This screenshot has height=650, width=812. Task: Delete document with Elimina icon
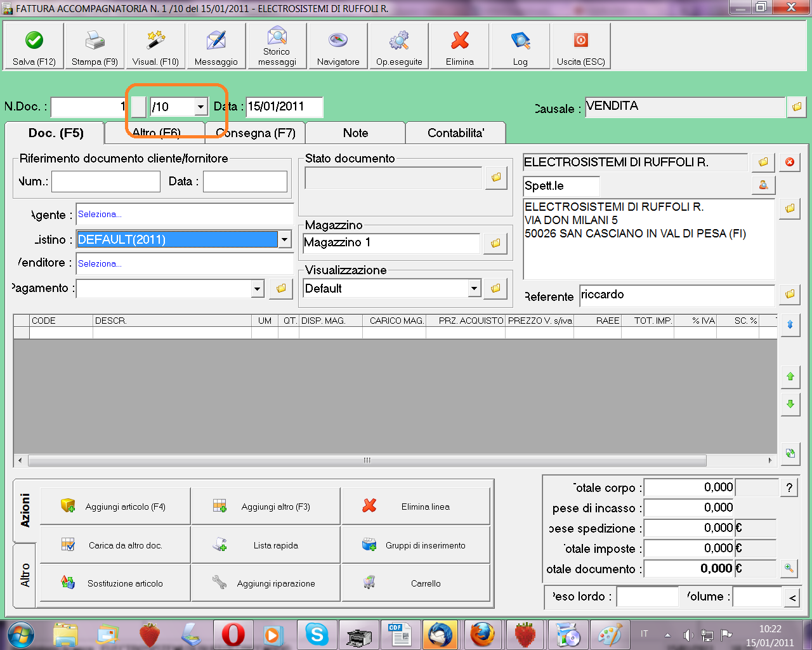(x=460, y=46)
